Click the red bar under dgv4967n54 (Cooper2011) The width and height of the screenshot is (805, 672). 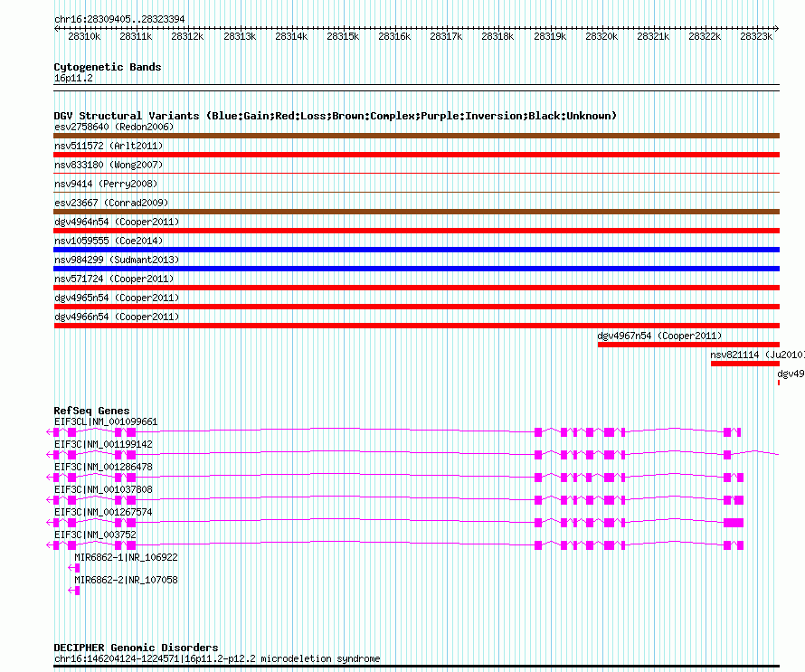[688, 345]
